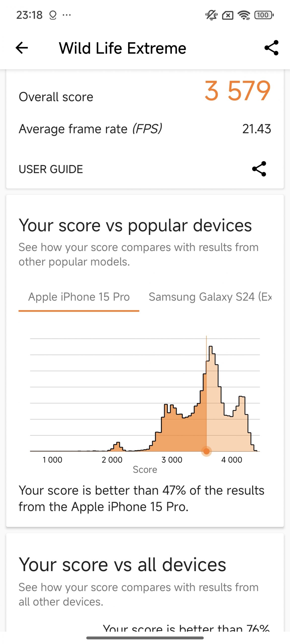
Task: Tap the 3 579 overall score value
Action: click(x=237, y=91)
